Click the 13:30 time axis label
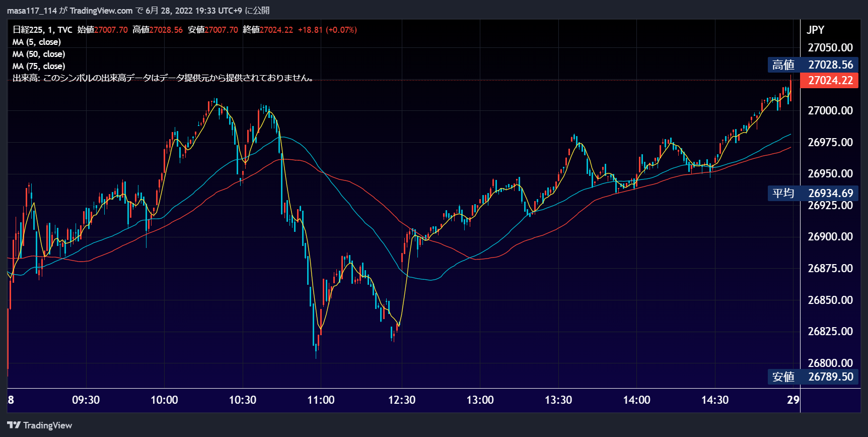Image resolution: width=868 pixels, height=437 pixels. pos(558,400)
